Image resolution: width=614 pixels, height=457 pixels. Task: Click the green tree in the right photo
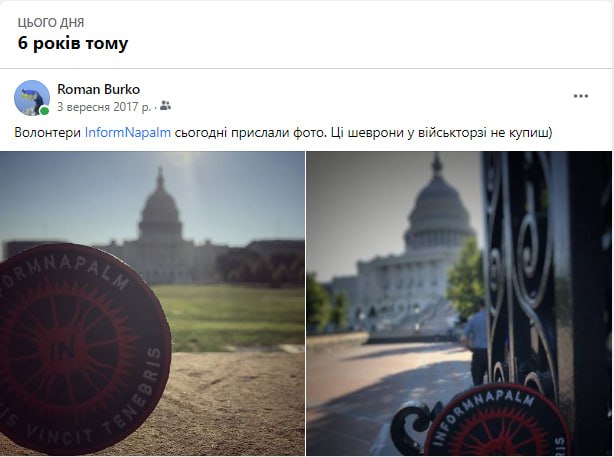point(465,275)
